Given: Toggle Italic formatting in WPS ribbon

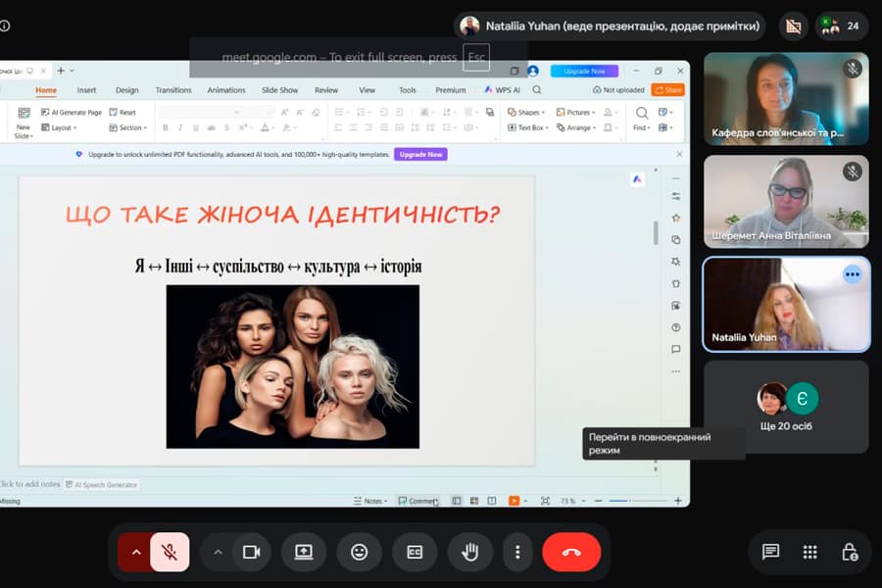Looking at the screenshot, I should pyautogui.click(x=180, y=127).
